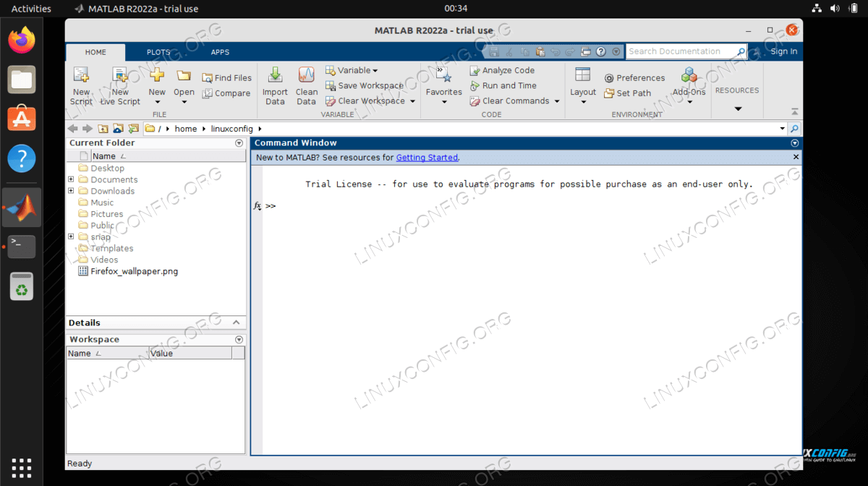The image size is (868, 486).
Task: Open Clean Data tool
Action: (307, 86)
